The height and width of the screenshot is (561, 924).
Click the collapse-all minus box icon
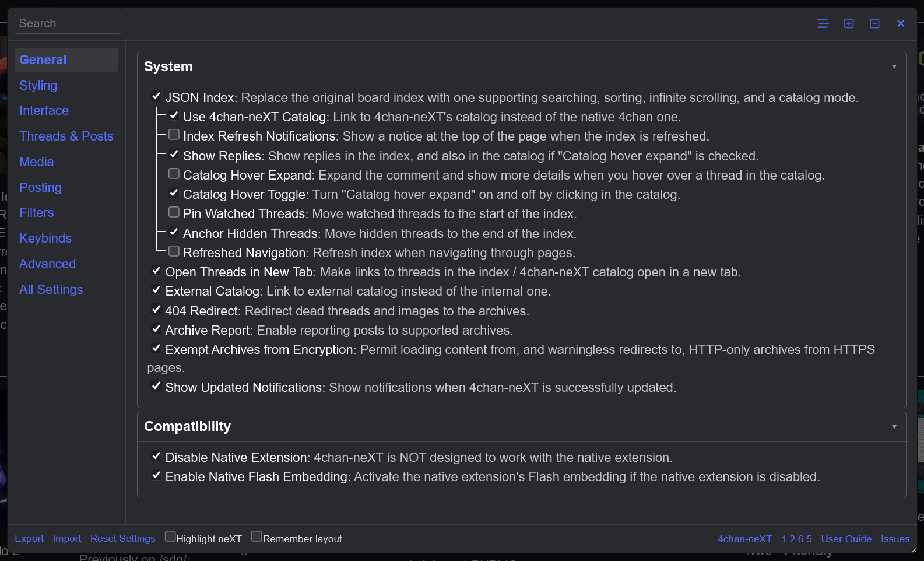(x=874, y=23)
